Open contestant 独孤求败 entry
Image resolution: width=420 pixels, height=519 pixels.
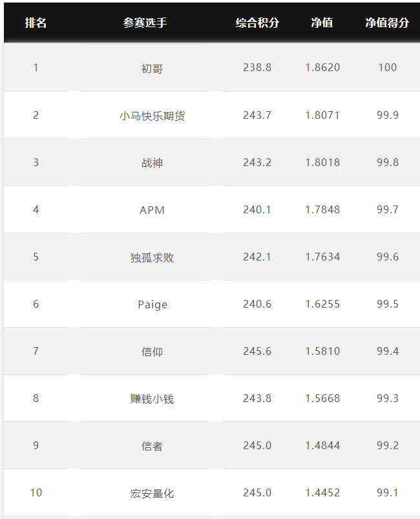point(152,257)
